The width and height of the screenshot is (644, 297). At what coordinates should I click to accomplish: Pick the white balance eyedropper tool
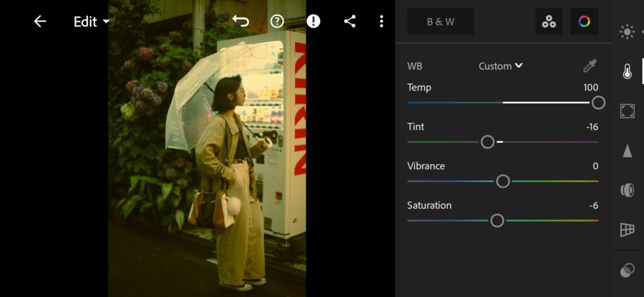[x=590, y=66]
